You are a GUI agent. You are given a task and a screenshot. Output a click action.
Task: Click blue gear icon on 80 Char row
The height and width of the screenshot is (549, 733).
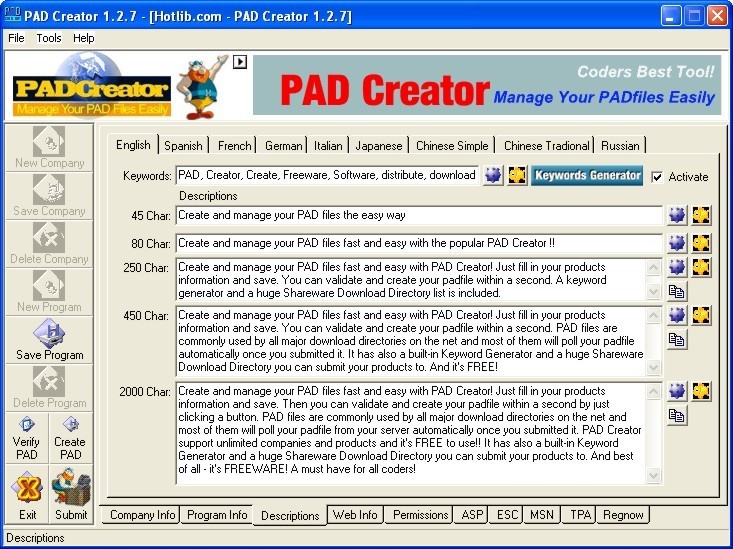click(x=676, y=243)
